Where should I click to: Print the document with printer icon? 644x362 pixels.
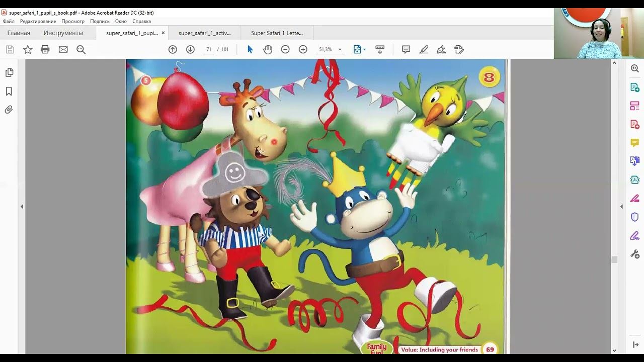coord(45,49)
